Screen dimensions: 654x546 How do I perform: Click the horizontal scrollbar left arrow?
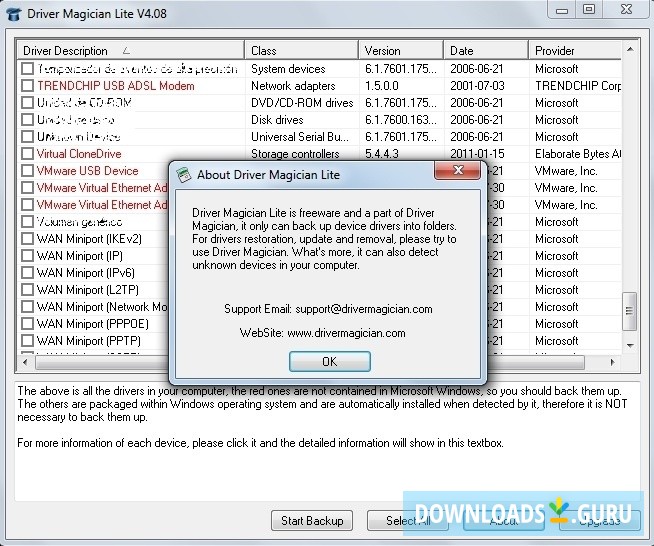pyautogui.click(x=26, y=362)
